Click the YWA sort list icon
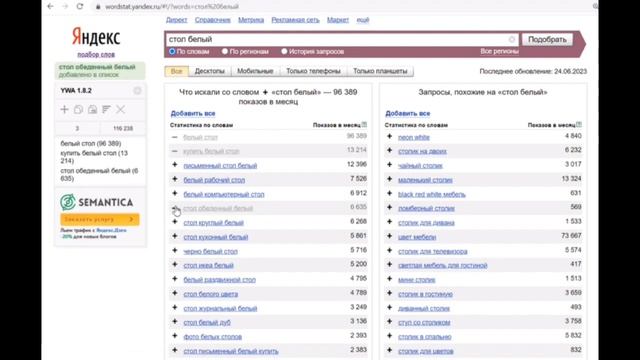This screenshot has height=360, width=640. pyautogui.click(x=107, y=109)
